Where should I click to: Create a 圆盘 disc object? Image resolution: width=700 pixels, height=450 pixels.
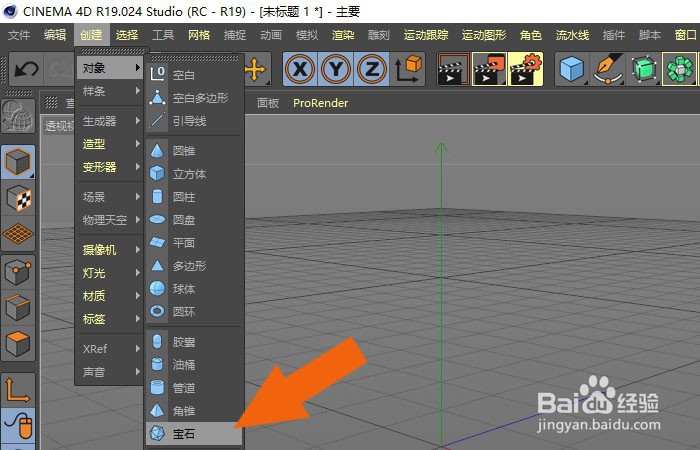(x=195, y=220)
